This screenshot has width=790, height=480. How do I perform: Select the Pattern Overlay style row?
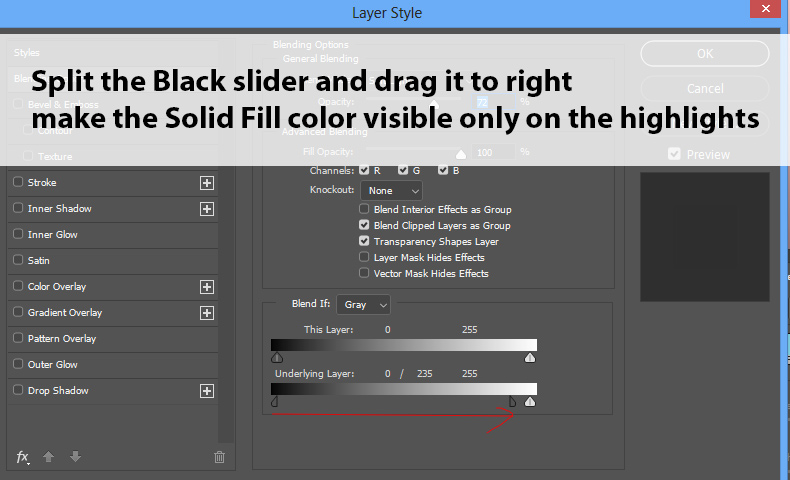coord(113,339)
